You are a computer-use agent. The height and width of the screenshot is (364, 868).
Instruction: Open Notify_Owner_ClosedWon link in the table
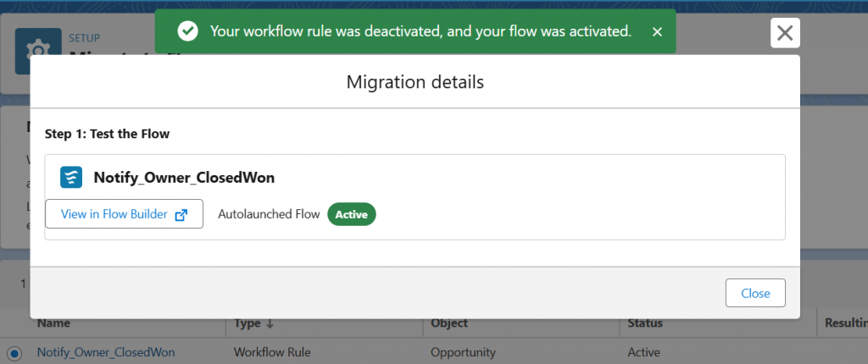pos(106,352)
